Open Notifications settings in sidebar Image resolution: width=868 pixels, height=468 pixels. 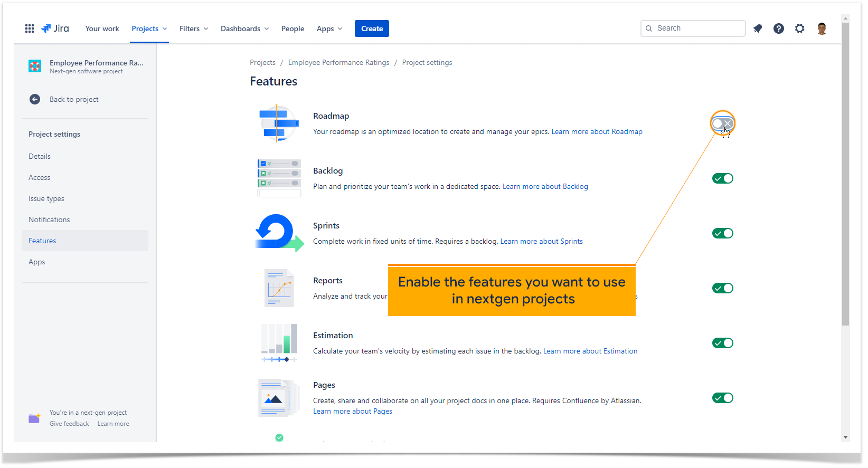point(85,219)
